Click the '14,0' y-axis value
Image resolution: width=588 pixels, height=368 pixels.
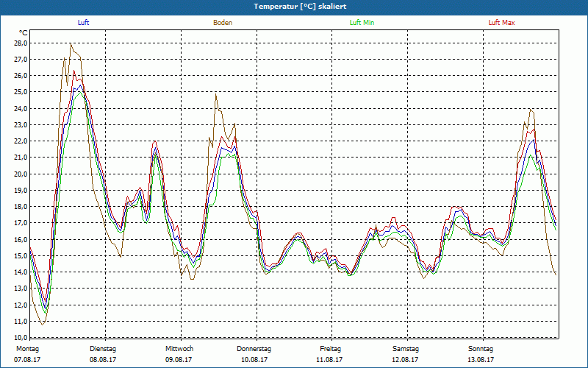(21, 272)
